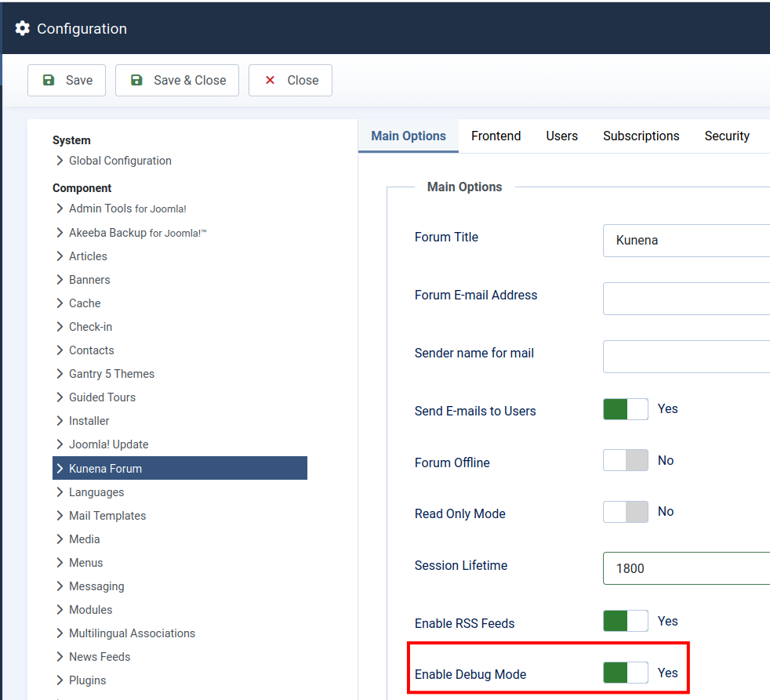This screenshot has height=700, width=770.
Task: Click the red X icon on Close
Action: (x=270, y=80)
